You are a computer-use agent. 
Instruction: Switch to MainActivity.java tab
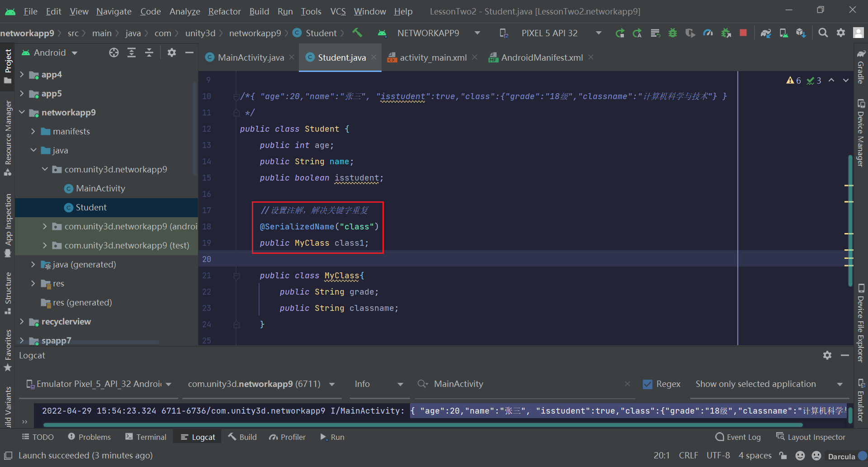[250, 57]
